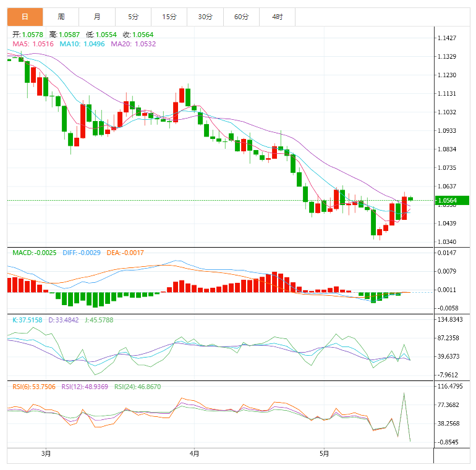
Task: Click the 5月 date axis label
Action: point(324,453)
